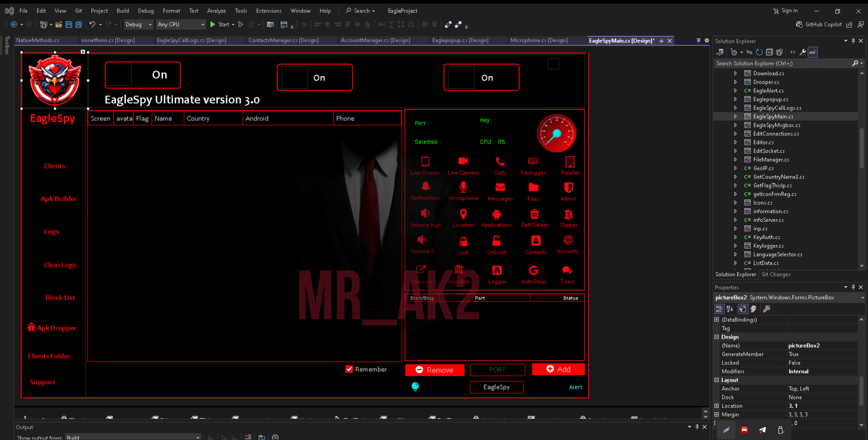
Task: Open the Start button dropdown arrow
Action: (233, 24)
